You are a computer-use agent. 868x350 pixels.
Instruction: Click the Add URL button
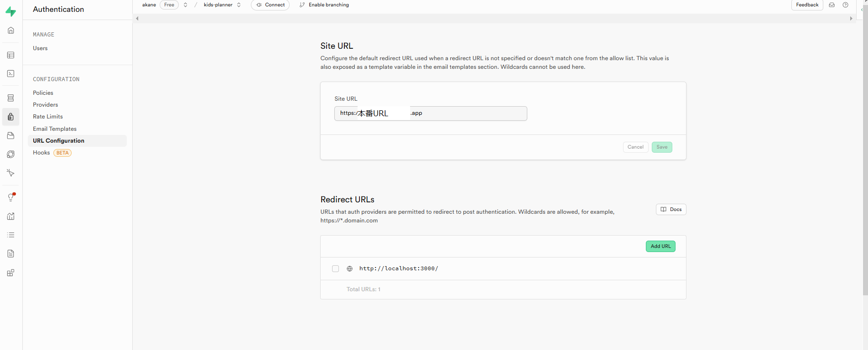660,247
